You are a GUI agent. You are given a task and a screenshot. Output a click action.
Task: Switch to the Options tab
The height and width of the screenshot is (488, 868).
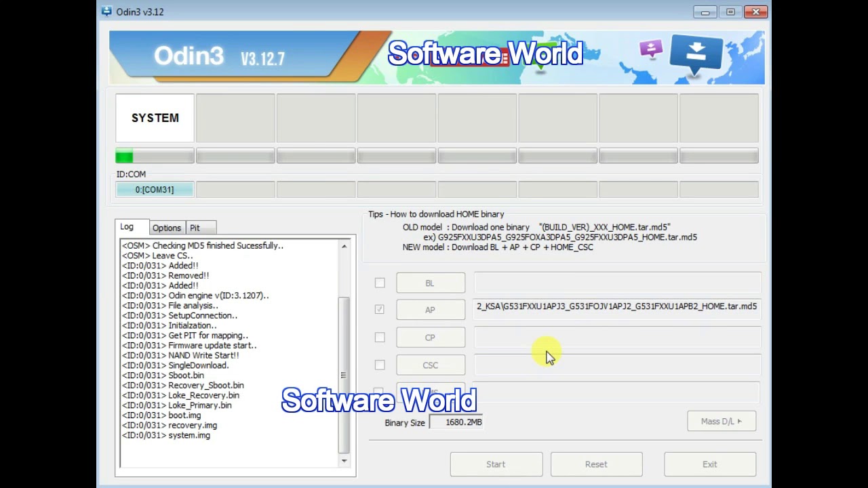pyautogui.click(x=167, y=228)
